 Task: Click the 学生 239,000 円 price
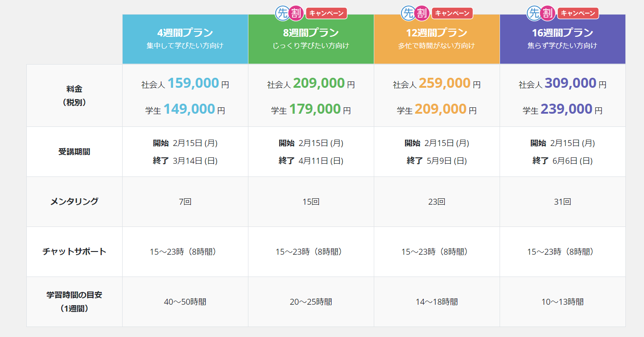562,110
